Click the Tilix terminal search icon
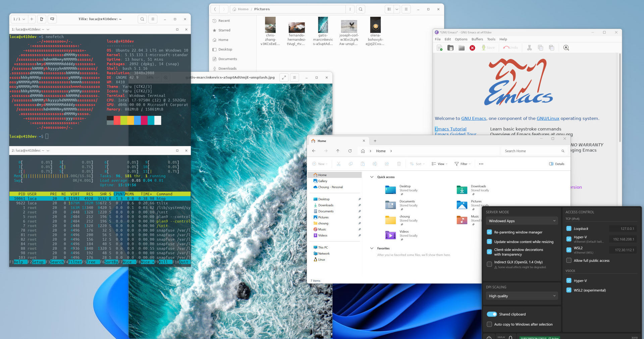The image size is (644, 339). [x=142, y=19]
